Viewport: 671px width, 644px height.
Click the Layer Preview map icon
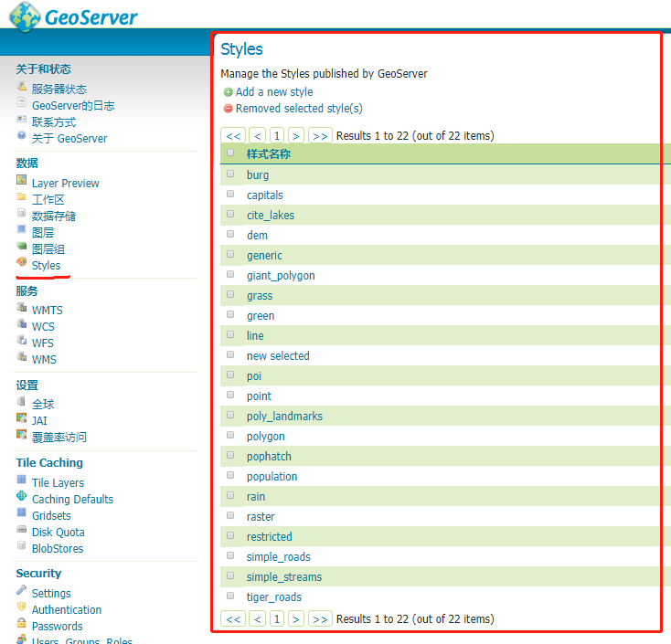click(x=21, y=180)
